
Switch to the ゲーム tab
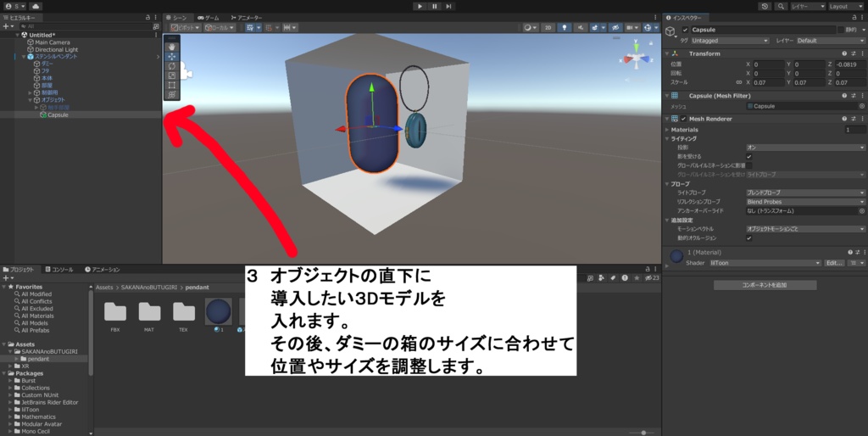(208, 18)
